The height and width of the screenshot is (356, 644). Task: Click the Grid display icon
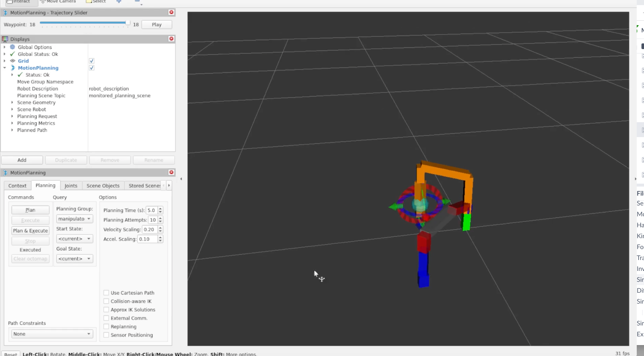[13, 61]
